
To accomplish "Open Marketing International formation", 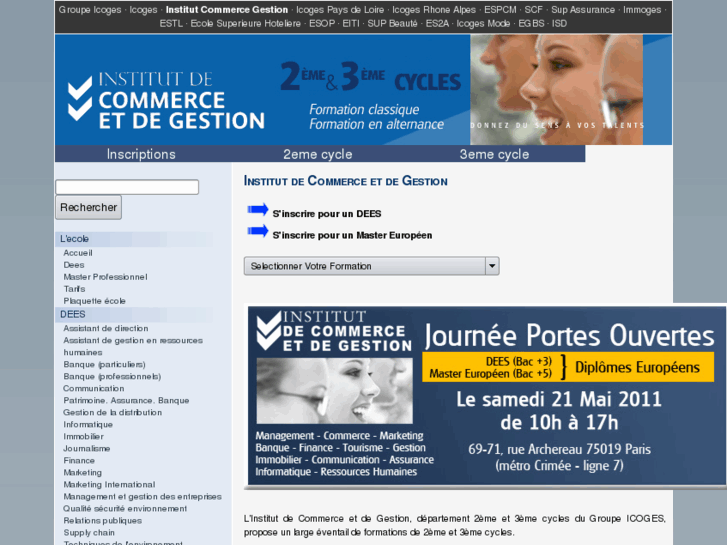I will point(109,485).
